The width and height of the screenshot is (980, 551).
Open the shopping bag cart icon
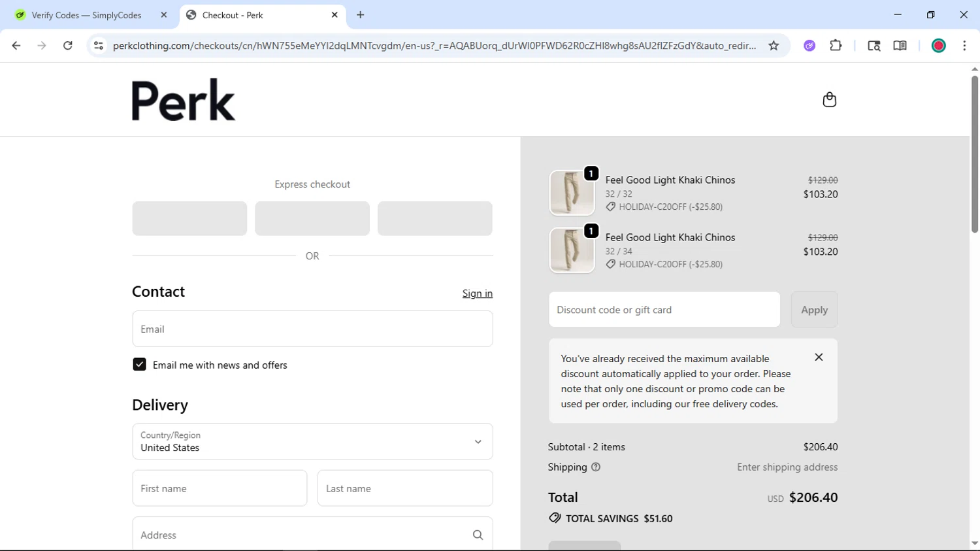(829, 99)
